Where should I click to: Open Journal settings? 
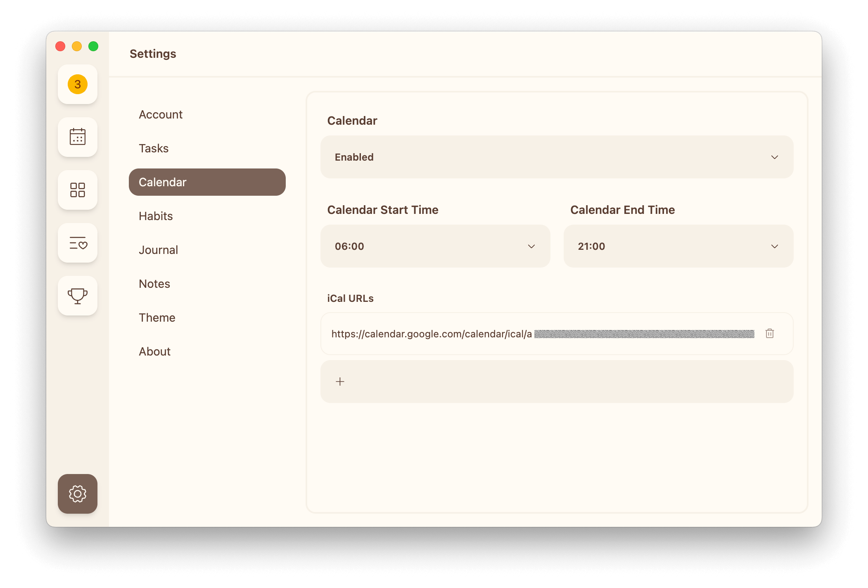tap(207, 250)
